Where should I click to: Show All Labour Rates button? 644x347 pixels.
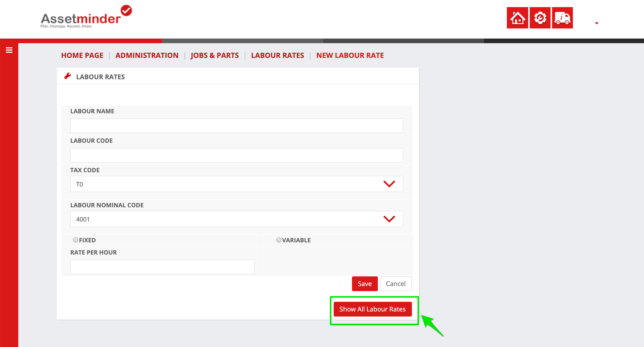373,309
